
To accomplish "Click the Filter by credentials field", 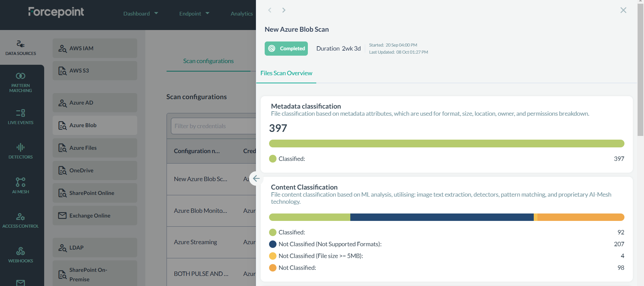I will pyautogui.click(x=213, y=126).
